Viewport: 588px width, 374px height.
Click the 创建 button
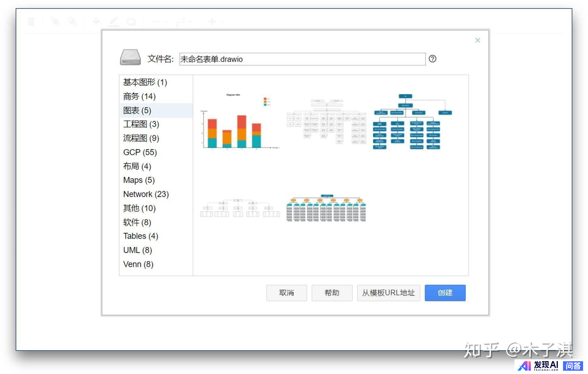(x=445, y=293)
